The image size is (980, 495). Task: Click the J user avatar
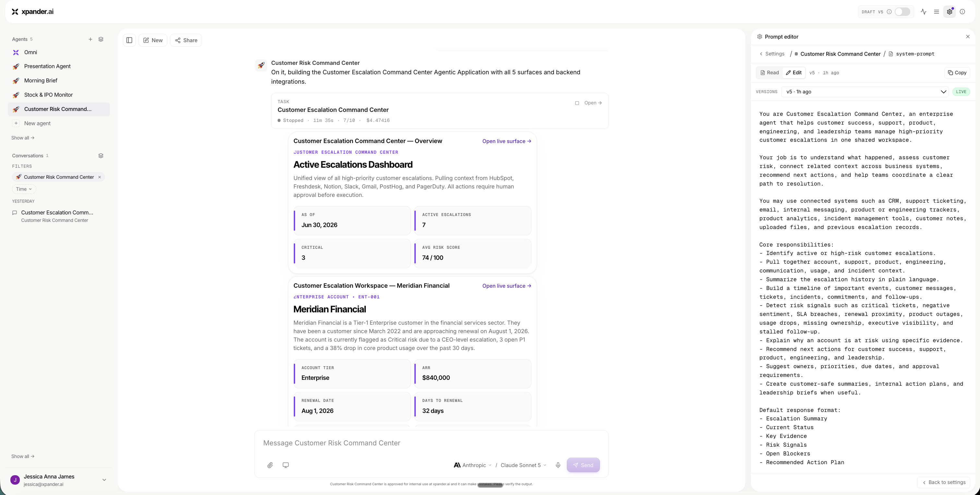point(15,480)
